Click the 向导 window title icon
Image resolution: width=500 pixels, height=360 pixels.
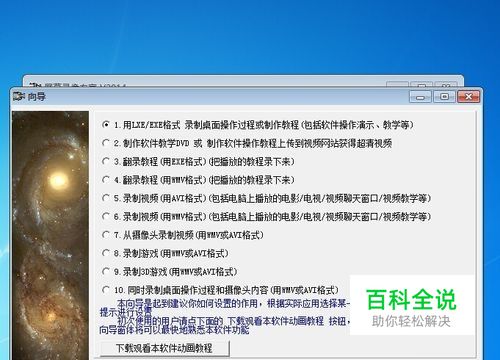[19, 96]
